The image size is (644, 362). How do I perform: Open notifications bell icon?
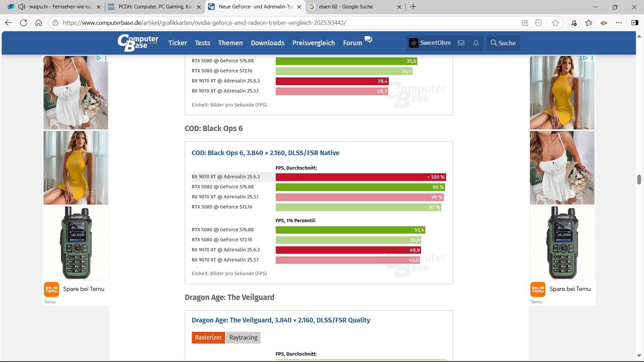pos(476,43)
